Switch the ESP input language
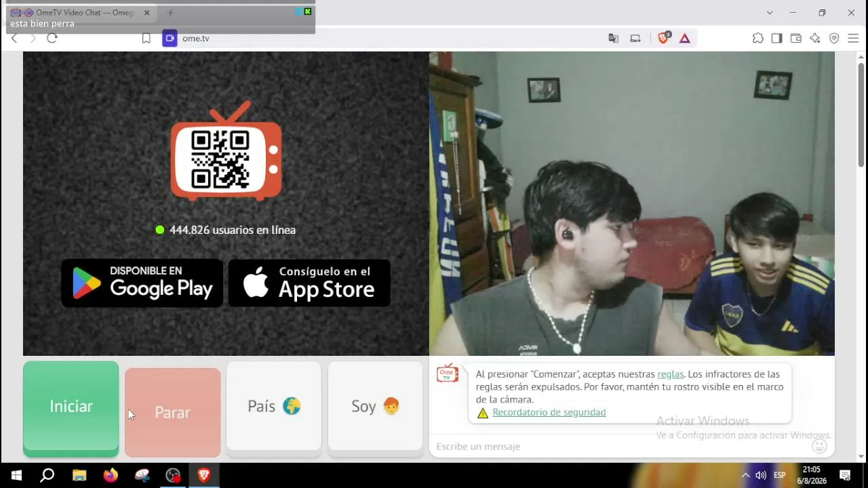This screenshot has height=488, width=868. click(x=780, y=475)
